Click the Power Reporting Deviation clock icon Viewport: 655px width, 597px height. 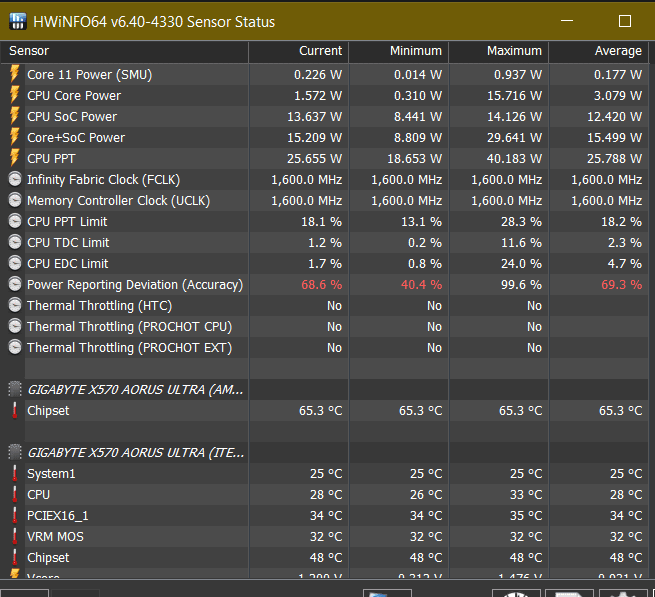pyautogui.click(x=15, y=284)
